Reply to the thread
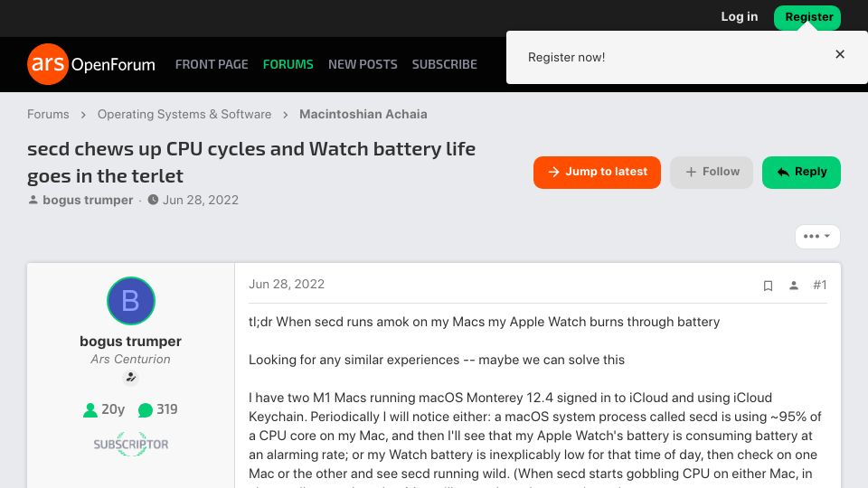The image size is (868, 488). 801,172
